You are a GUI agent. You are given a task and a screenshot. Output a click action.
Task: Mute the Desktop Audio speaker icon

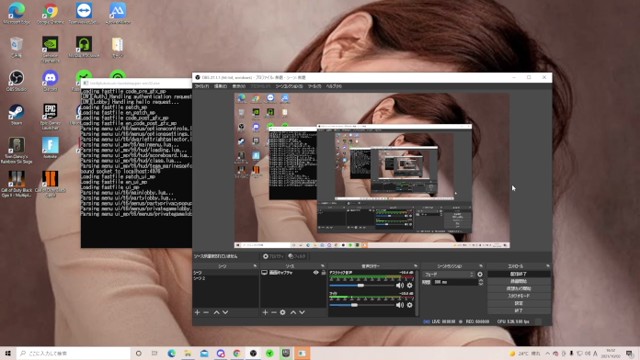(400, 285)
